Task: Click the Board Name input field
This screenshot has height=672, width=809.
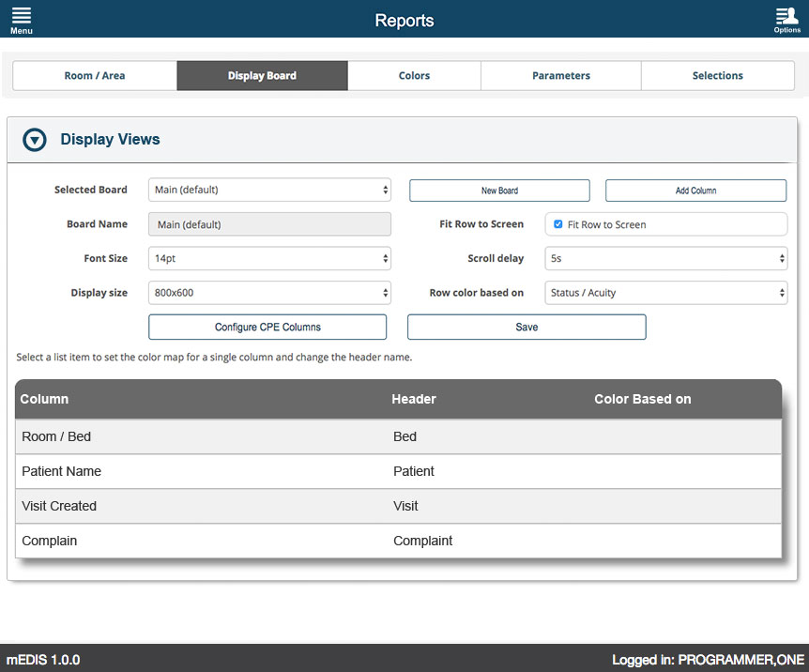Action: [x=269, y=224]
